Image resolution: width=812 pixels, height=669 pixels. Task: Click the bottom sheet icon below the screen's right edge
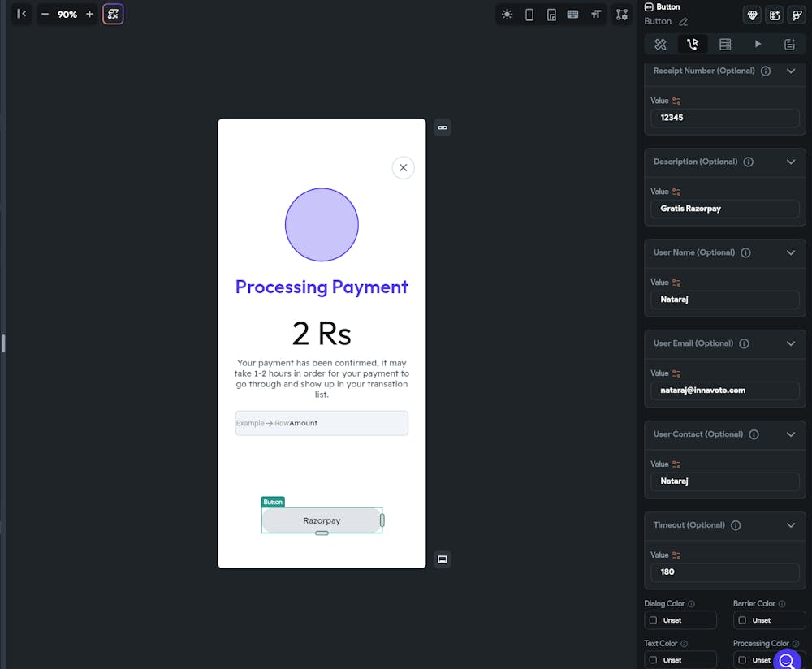(443, 559)
